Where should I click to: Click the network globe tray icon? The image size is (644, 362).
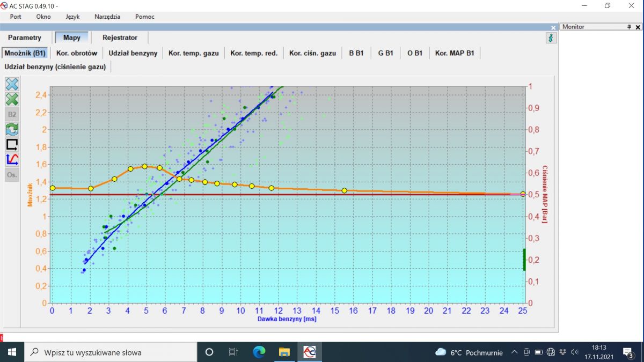(x=551, y=352)
